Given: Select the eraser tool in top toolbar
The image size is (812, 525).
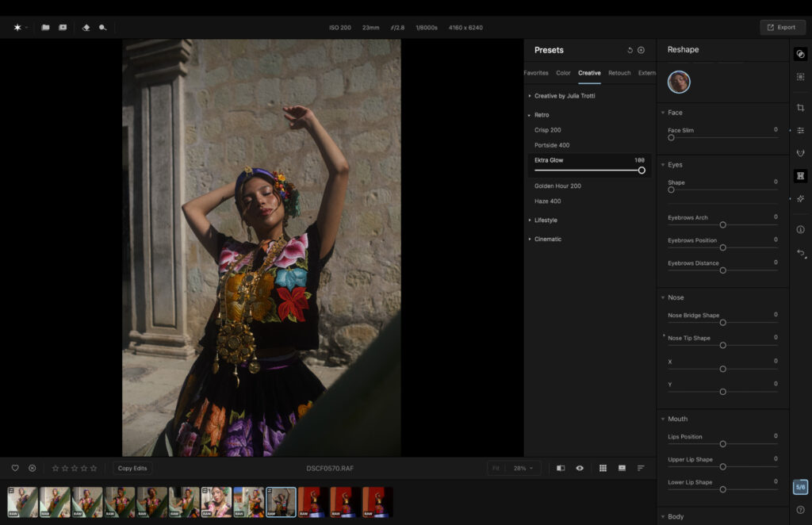Looking at the screenshot, I should tap(86, 27).
